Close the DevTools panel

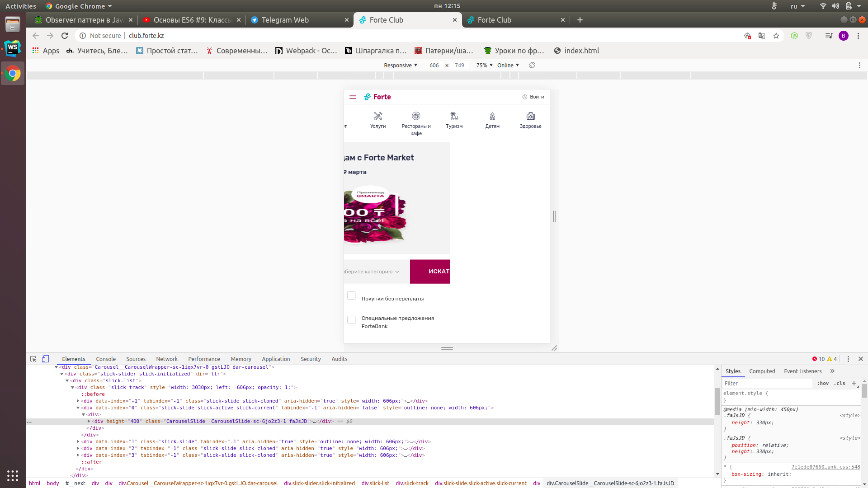coord(861,359)
